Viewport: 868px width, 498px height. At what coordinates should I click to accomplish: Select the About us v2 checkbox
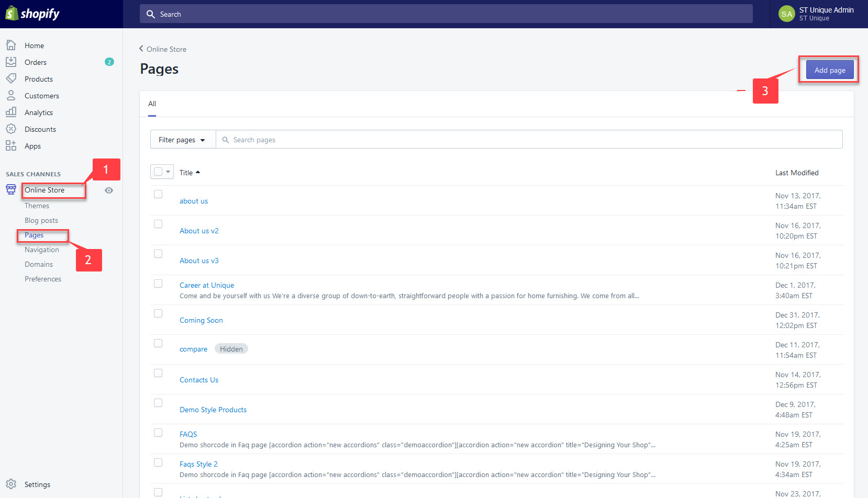pos(158,224)
